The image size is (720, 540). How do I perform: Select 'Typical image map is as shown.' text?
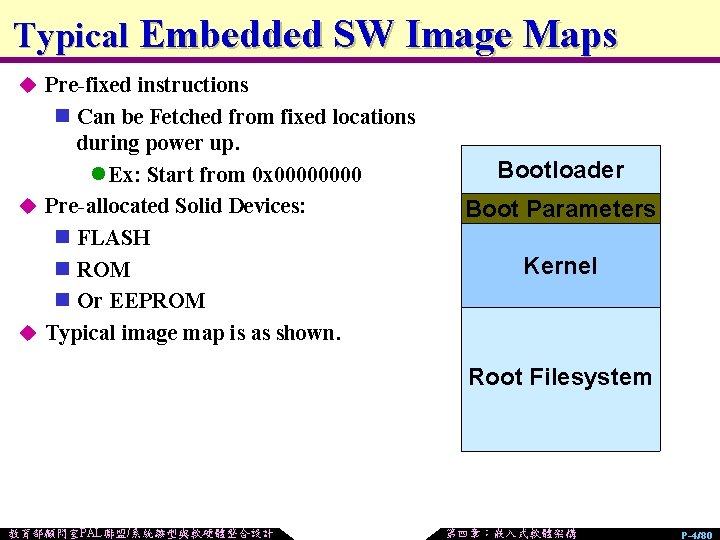point(193,333)
